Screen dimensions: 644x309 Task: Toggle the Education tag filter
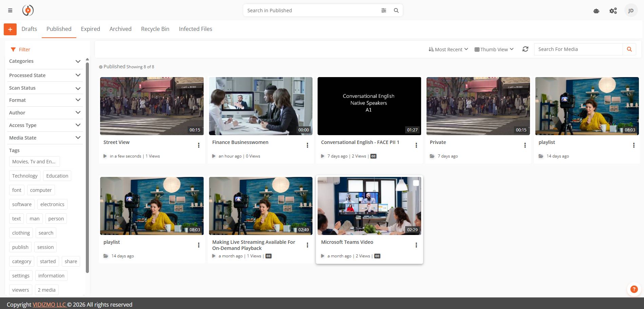click(57, 176)
